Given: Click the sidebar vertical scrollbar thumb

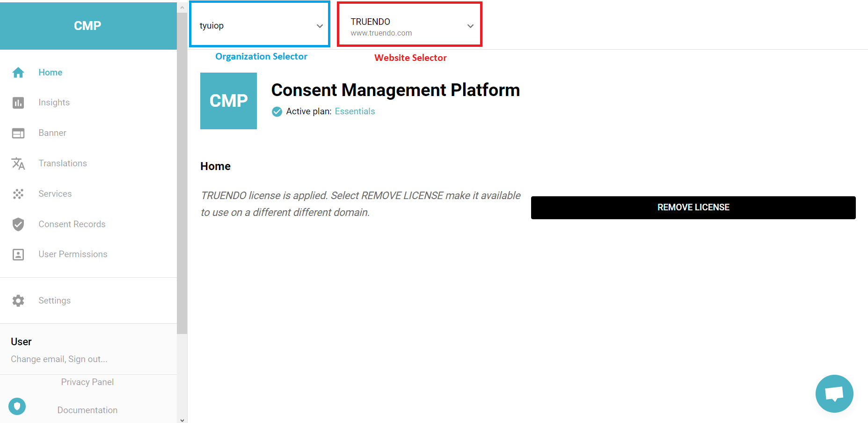Looking at the screenshot, I should [x=182, y=172].
